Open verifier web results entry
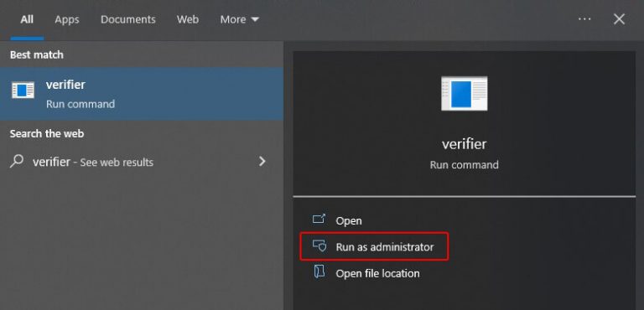Viewport: 644px width, 310px height. [142, 162]
